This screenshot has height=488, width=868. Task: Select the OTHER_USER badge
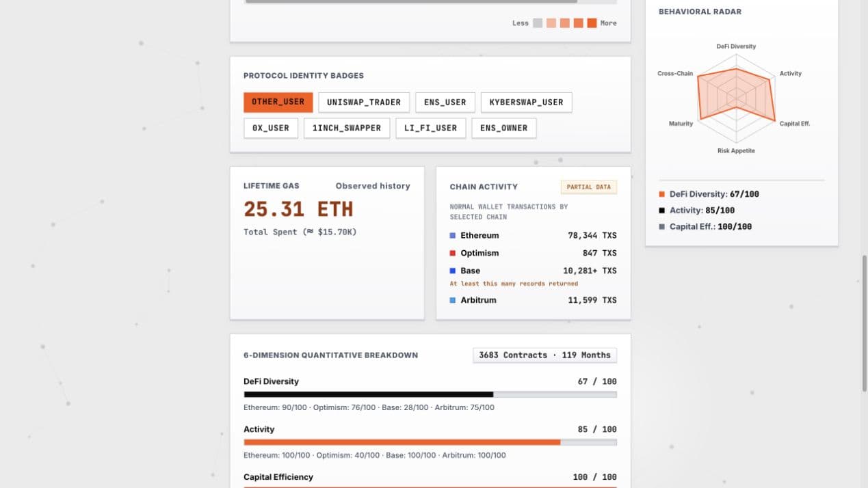point(278,103)
